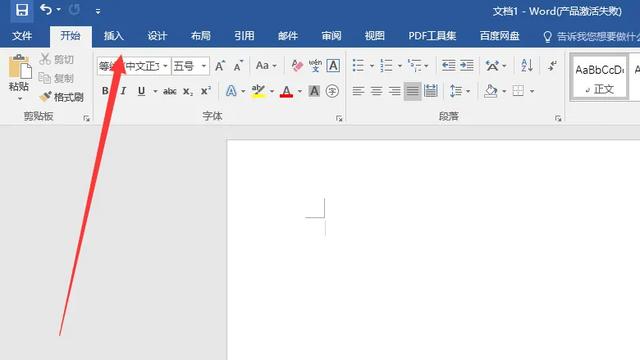640x360 pixels.
Task: Open Customize Quick Access Toolbar dropdown
Action: (x=98, y=11)
